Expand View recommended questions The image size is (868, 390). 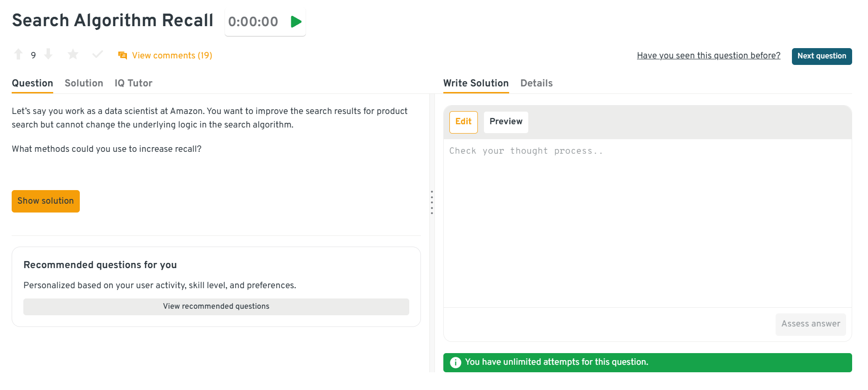(216, 306)
